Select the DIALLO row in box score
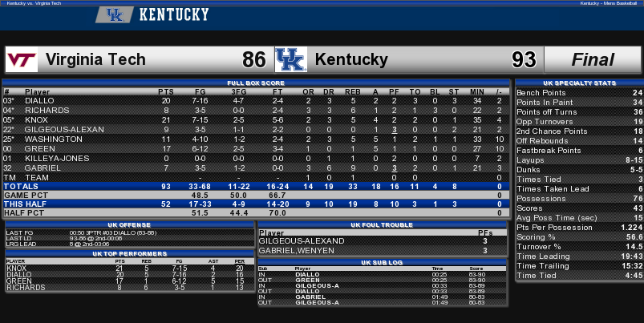Screen dimensions: 644x323 257,100
